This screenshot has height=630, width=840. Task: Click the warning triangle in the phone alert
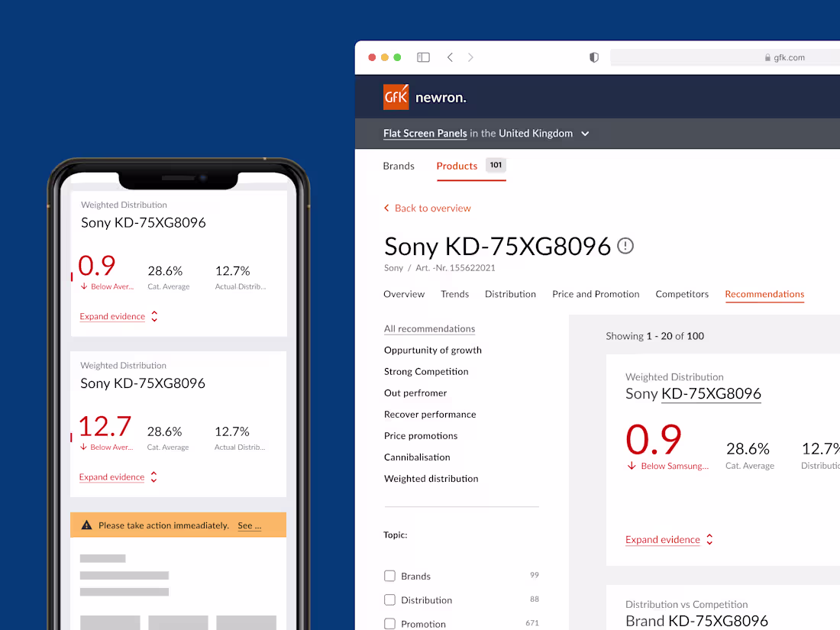tap(86, 525)
